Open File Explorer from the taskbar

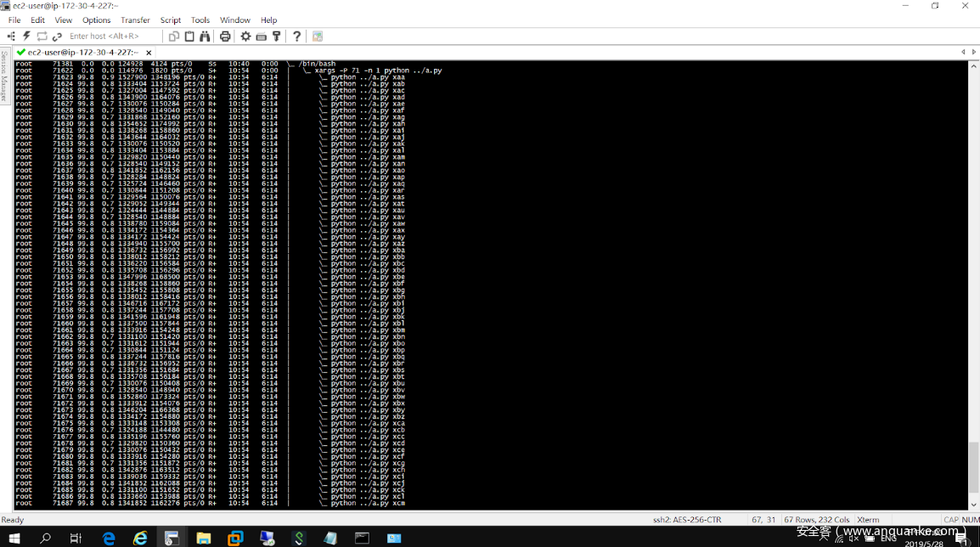[x=204, y=539]
